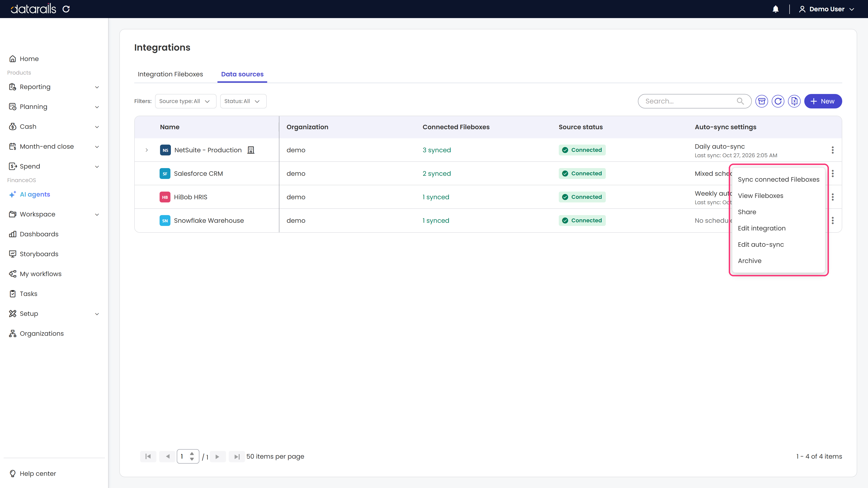The height and width of the screenshot is (488, 868).
Task: Click the Excel export icon
Action: pyautogui.click(x=794, y=101)
